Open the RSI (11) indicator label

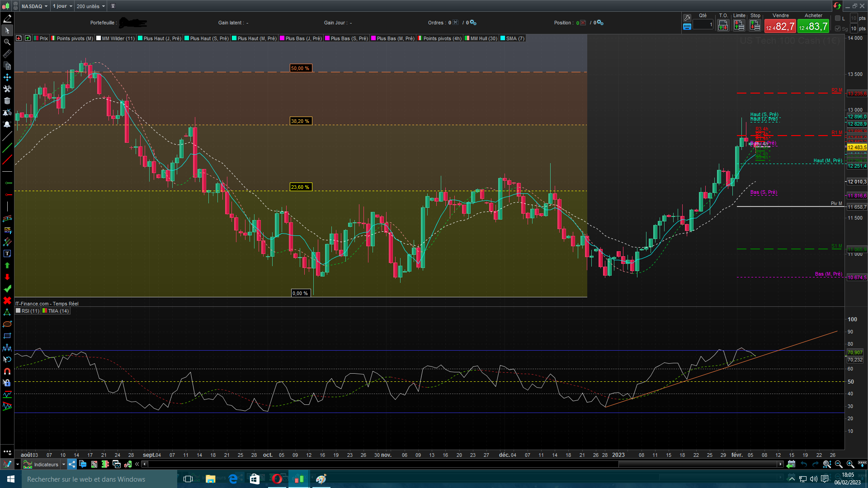tap(30, 311)
